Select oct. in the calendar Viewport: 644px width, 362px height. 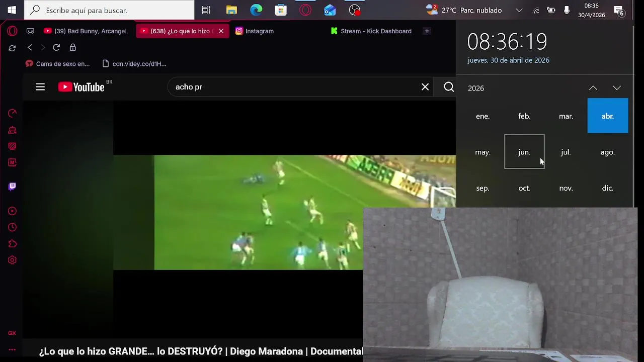click(524, 188)
